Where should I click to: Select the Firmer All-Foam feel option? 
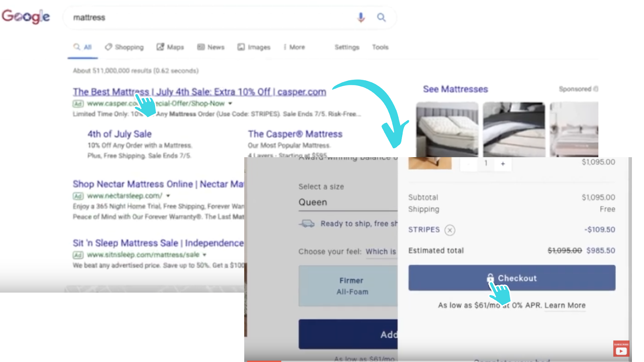(348, 286)
